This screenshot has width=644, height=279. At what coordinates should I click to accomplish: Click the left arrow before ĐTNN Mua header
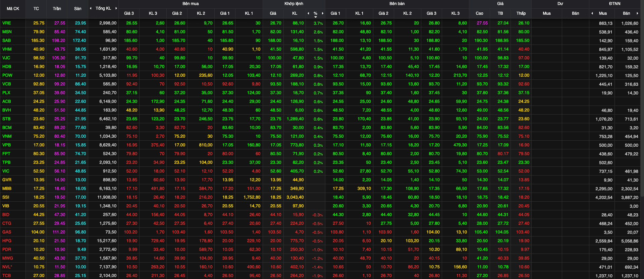coord(592,13)
